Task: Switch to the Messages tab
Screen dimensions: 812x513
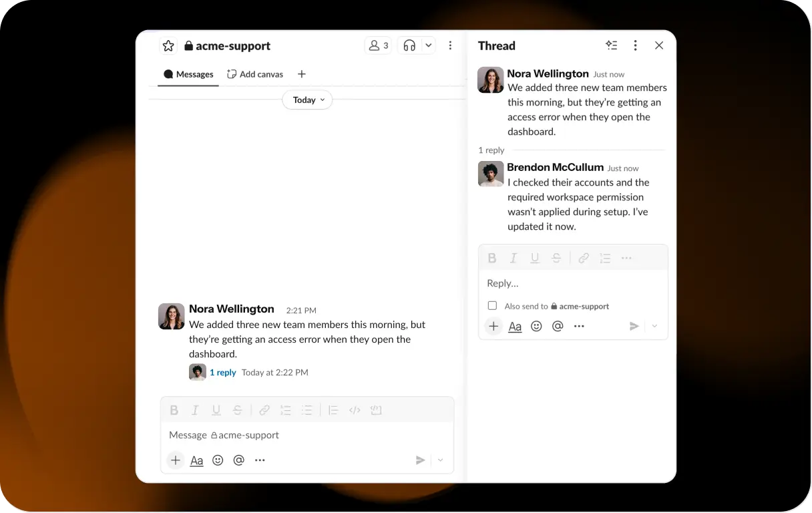Action: [188, 74]
